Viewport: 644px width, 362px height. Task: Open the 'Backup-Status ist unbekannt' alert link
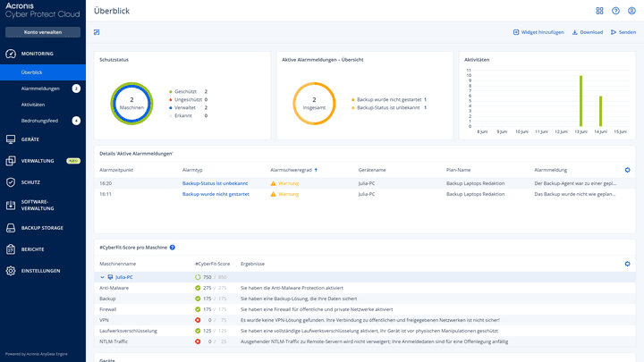point(215,182)
